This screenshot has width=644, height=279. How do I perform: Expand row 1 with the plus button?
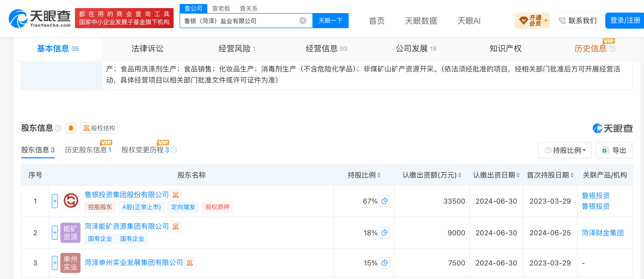(x=55, y=201)
